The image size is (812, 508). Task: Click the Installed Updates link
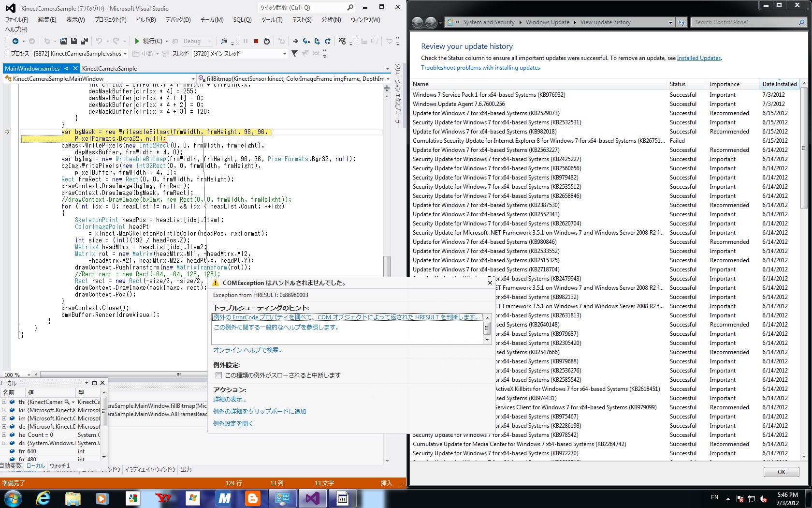click(698, 58)
